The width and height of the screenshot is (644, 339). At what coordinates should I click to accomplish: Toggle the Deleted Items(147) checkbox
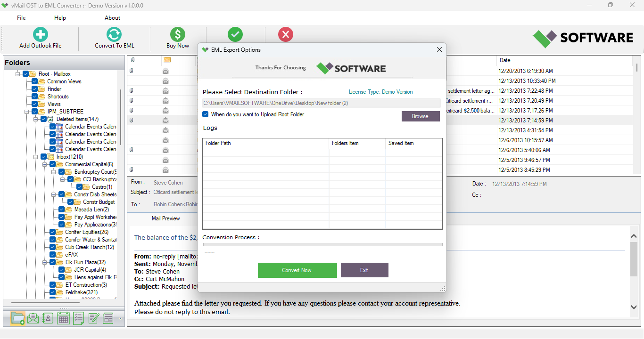click(43, 119)
